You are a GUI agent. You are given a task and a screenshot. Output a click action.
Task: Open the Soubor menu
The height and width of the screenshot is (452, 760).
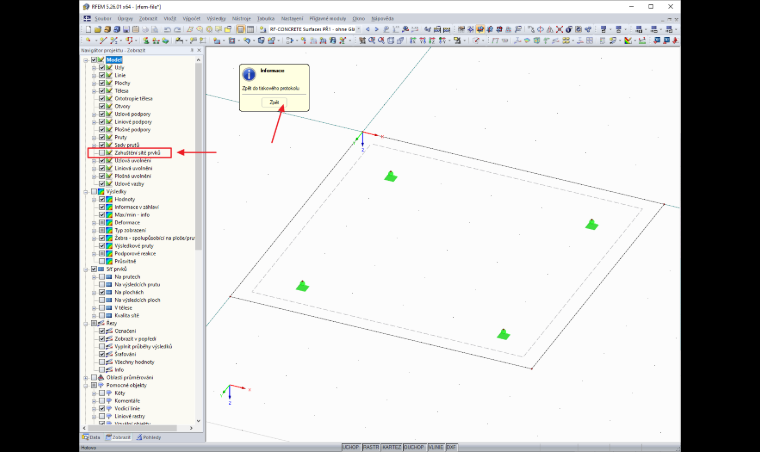pos(103,18)
